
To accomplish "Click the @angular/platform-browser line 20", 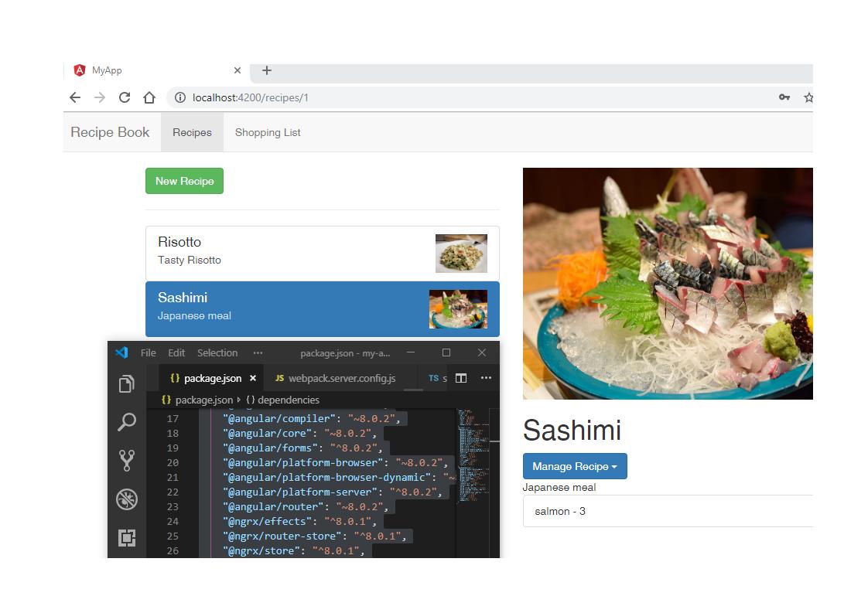I will 334,462.
